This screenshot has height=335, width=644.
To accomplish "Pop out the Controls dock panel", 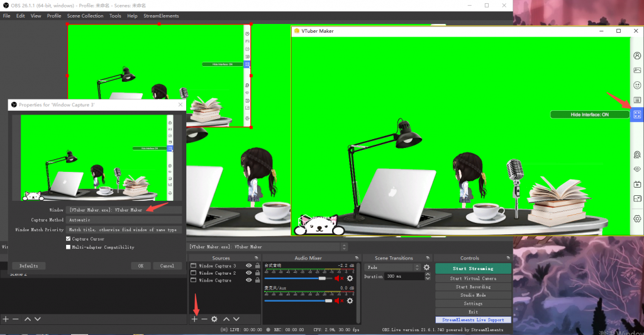I will 508,258.
